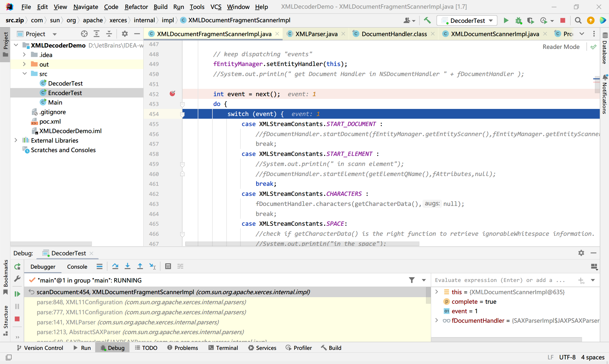Open Debug panel settings gear
Image resolution: width=609 pixels, height=364 pixels.
point(581,253)
